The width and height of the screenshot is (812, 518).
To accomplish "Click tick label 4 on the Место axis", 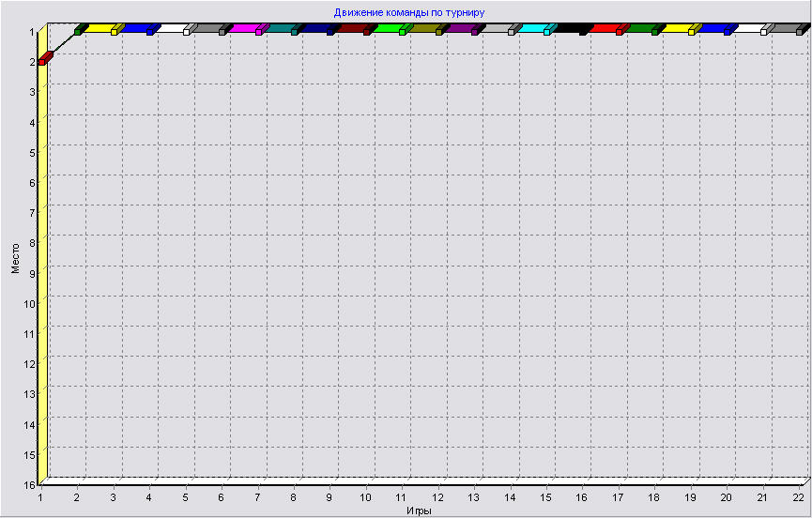I will pyautogui.click(x=32, y=123).
